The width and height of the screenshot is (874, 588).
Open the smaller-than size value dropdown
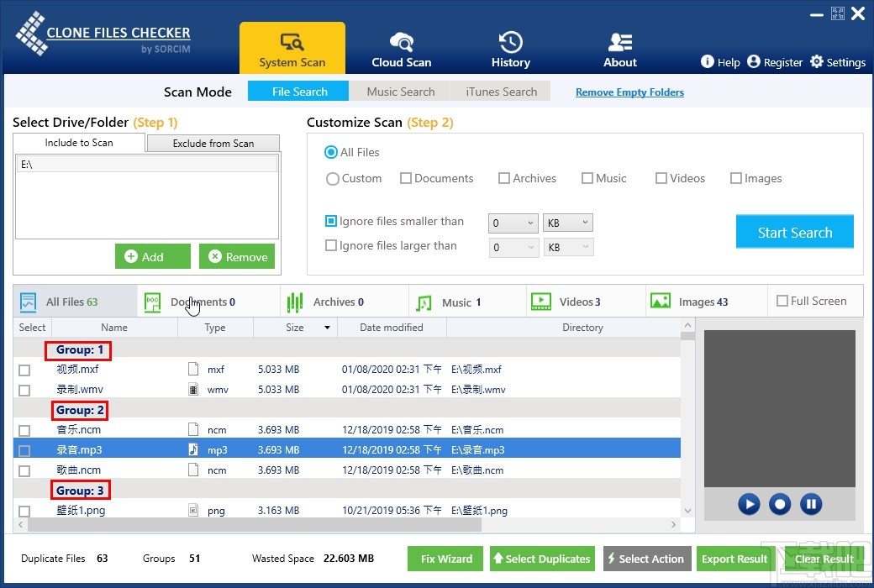(x=530, y=223)
